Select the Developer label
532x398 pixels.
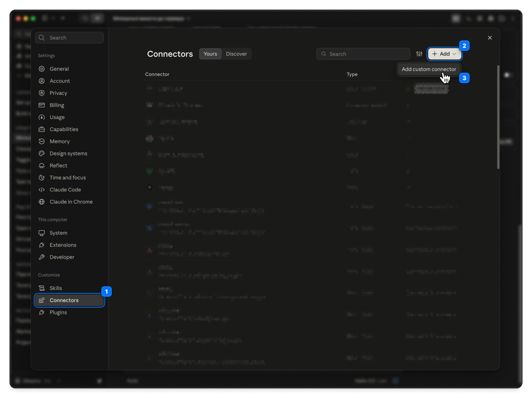coord(62,257)
